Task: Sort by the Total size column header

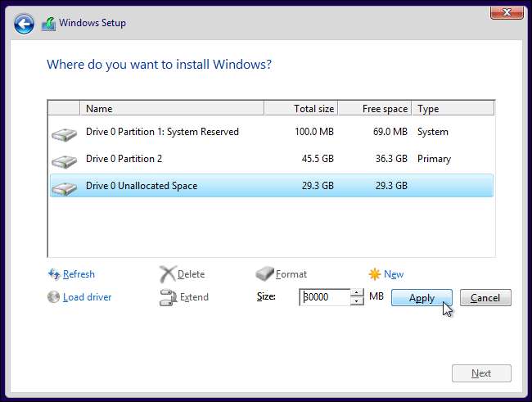Action: (301, 108)
